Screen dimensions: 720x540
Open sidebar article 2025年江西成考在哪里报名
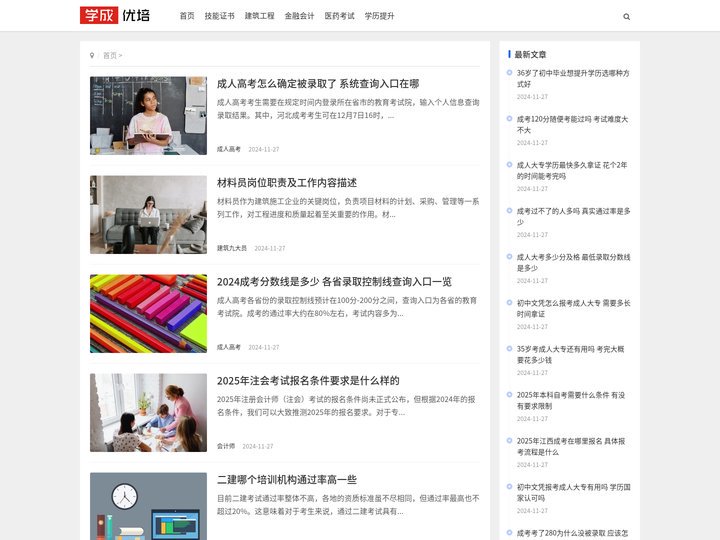tap(571, 446)
